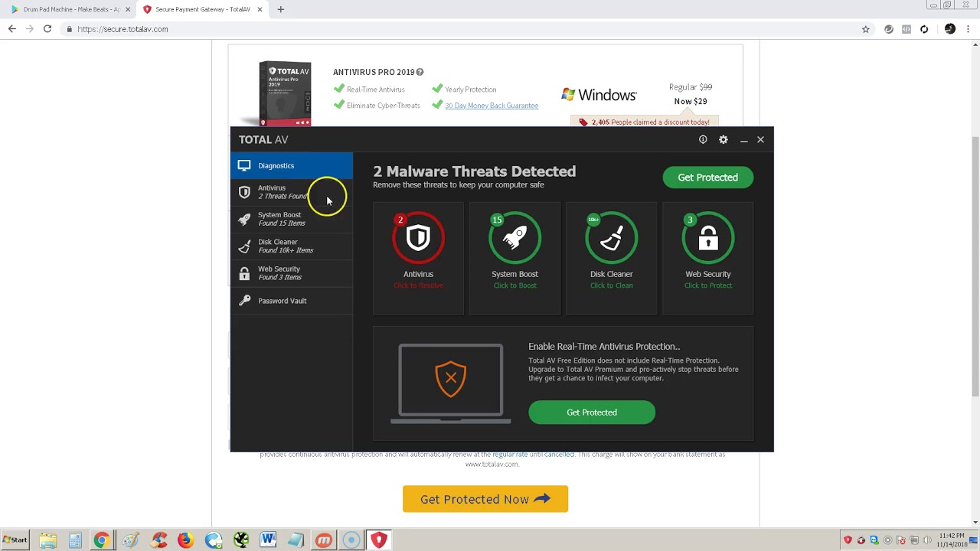Click the red Antivirus shield dashboard icon

pyautogui.click(x=418, y=238)
